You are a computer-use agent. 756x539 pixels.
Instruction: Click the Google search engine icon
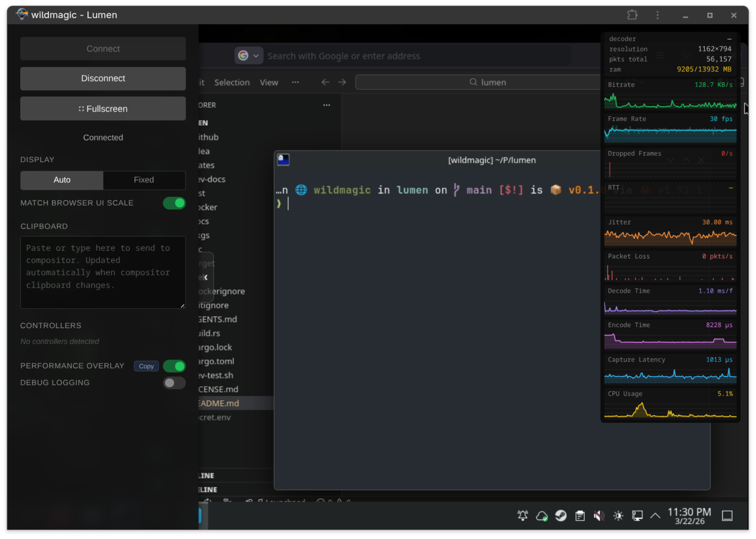pos(244,55)
